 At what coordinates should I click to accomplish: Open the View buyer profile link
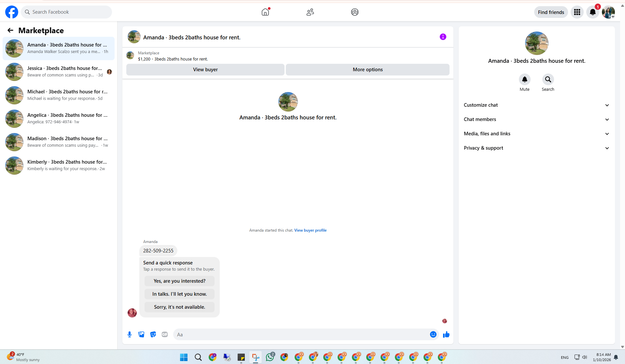click(310, 230)
